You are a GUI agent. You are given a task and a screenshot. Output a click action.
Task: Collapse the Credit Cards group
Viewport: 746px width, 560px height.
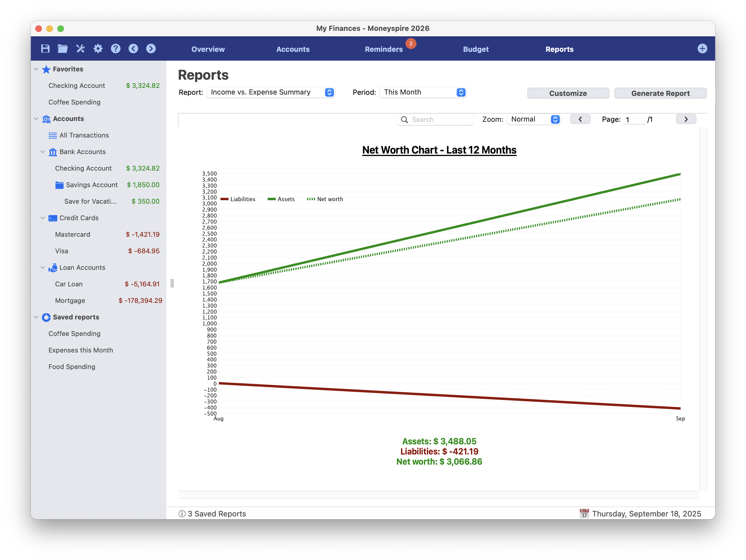pyautogui.click(x=43, y=218)
